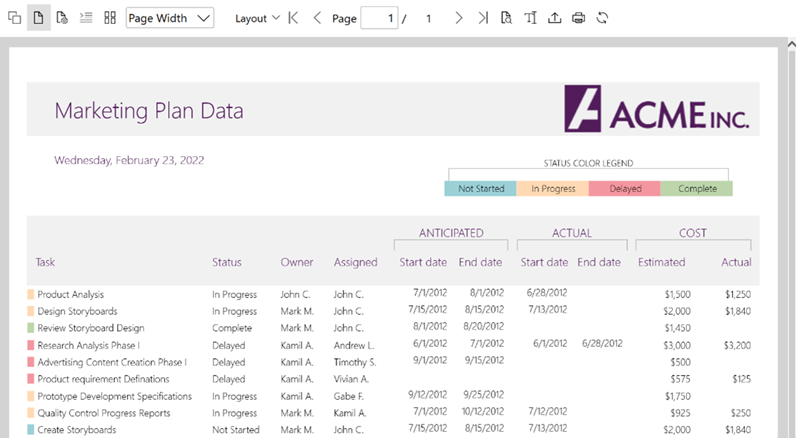Screen dimensions: 800x438
Task: Go to the next page
Action: 459,18
